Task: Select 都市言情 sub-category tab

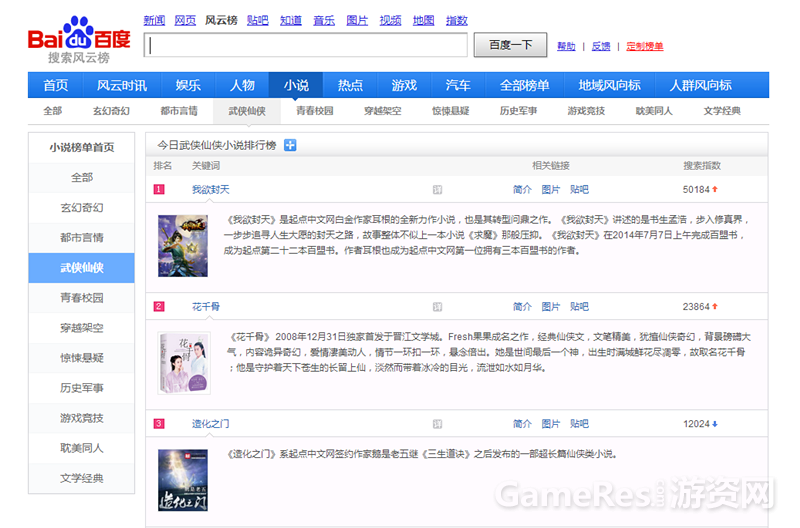Action: [x=179, y=111]
